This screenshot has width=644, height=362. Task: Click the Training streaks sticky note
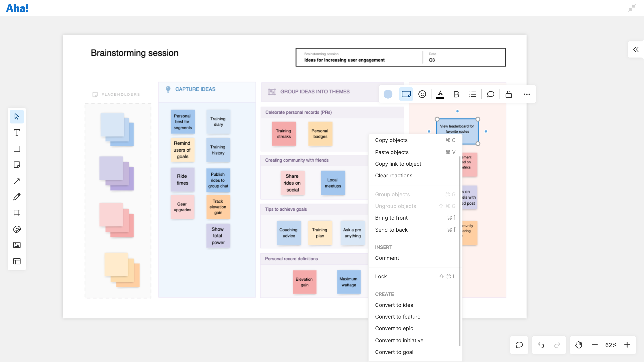284,134
